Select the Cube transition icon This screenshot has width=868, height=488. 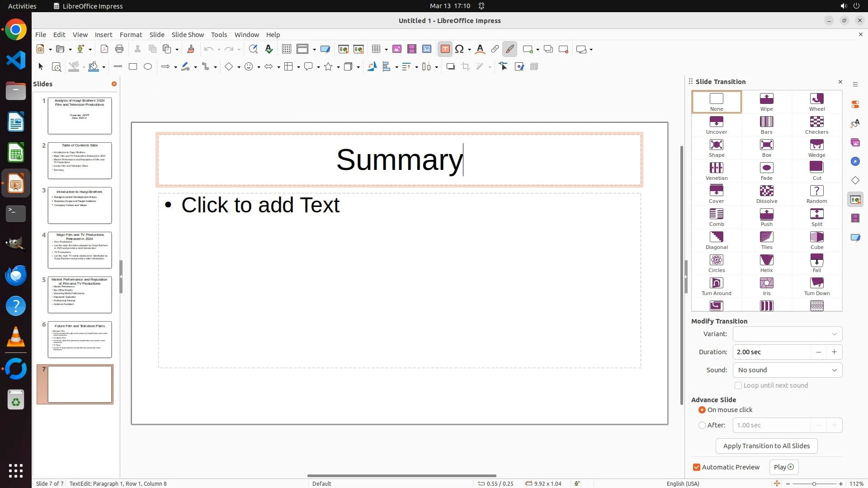[816, 240]
